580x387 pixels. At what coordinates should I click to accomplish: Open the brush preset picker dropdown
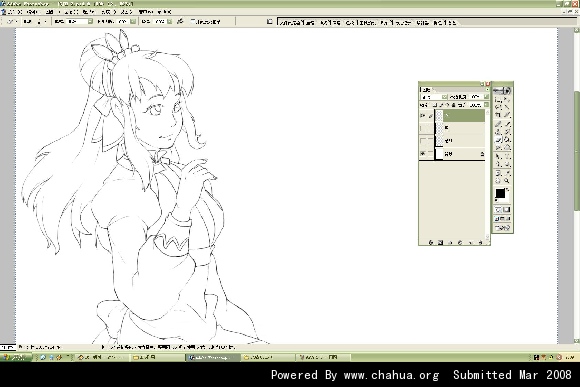(x=45, y=21)
